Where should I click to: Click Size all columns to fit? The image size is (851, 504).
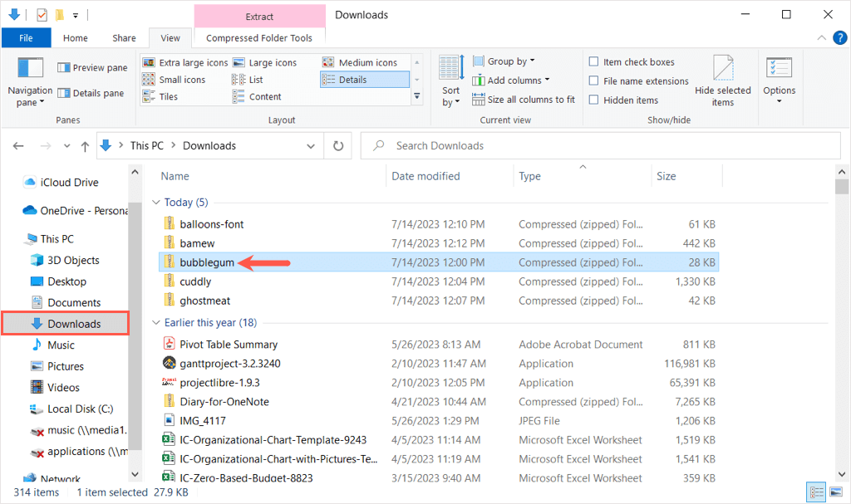524,100
